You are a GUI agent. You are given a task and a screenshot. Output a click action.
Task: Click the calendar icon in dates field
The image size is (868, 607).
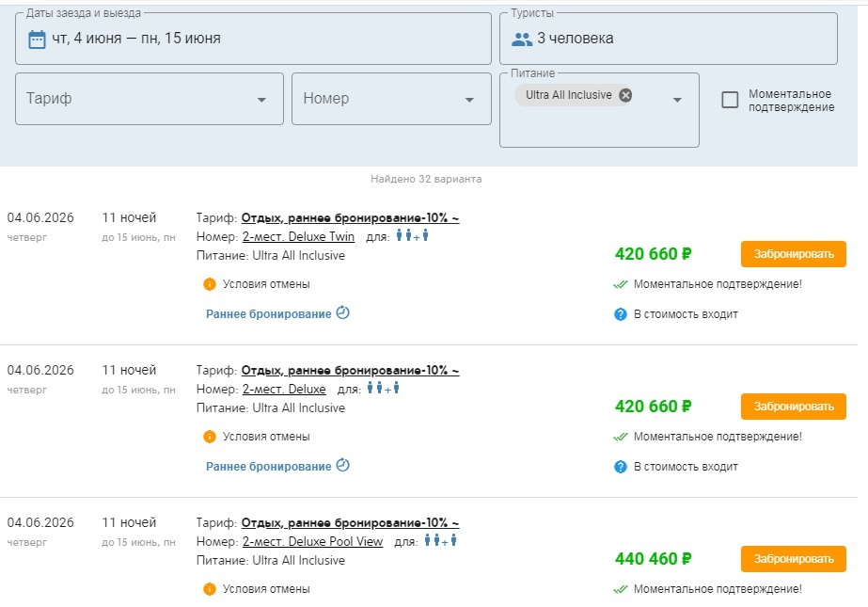(38, 40)
